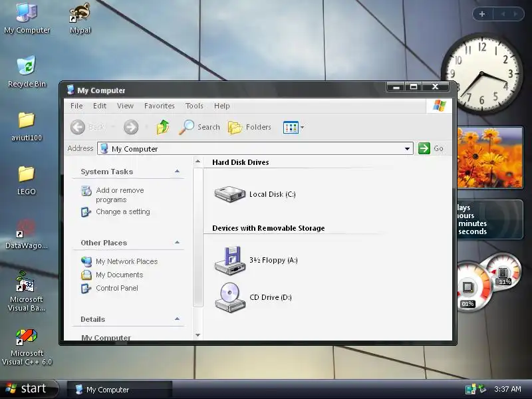Open the Recycle Bin icon
The image size is (532, 399).
click(x=27, y=72)
